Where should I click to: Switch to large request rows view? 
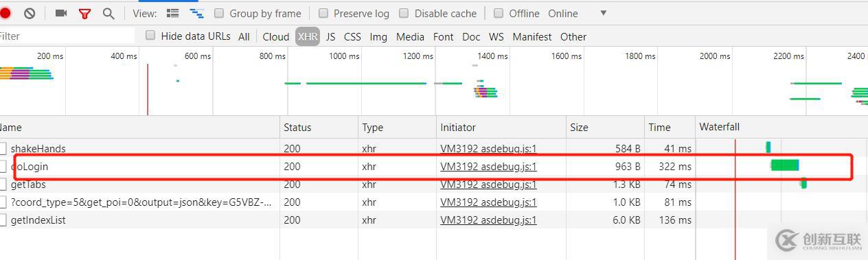(x=173, y=13)
